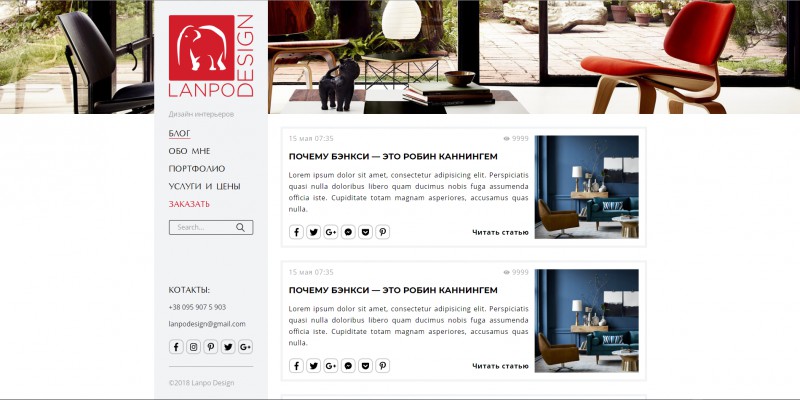Pin second article on Pinterest
This screenshot has width=800, height=400.
click(383, 366)
